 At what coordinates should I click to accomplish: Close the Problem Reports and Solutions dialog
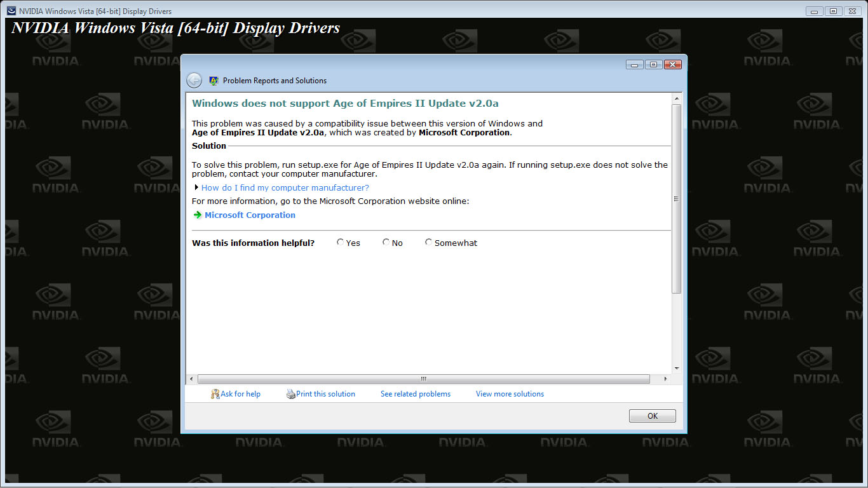click(673, 65)
